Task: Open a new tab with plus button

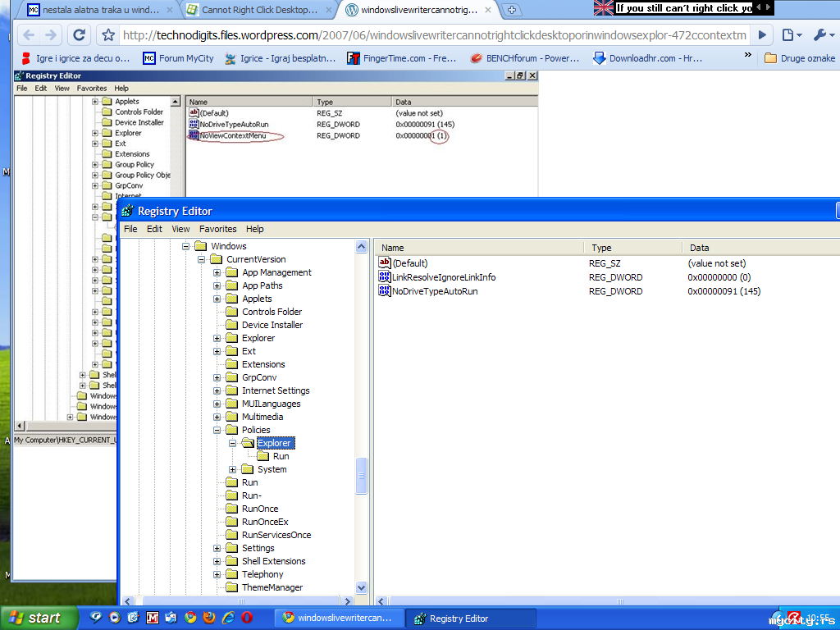Action: coord(512,10)
